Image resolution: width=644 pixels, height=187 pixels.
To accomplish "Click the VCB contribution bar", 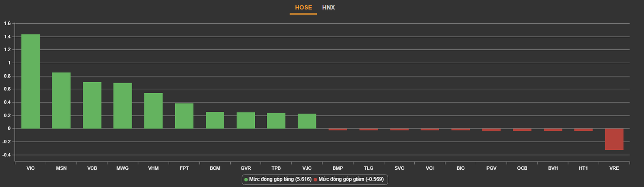I will [x=92, y=105].
